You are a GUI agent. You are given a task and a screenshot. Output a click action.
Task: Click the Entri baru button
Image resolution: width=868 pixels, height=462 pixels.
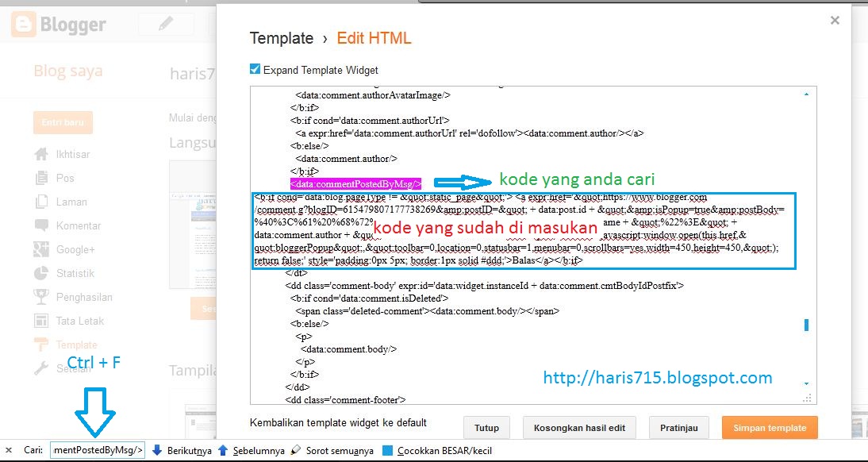click(x=63, y=122)
